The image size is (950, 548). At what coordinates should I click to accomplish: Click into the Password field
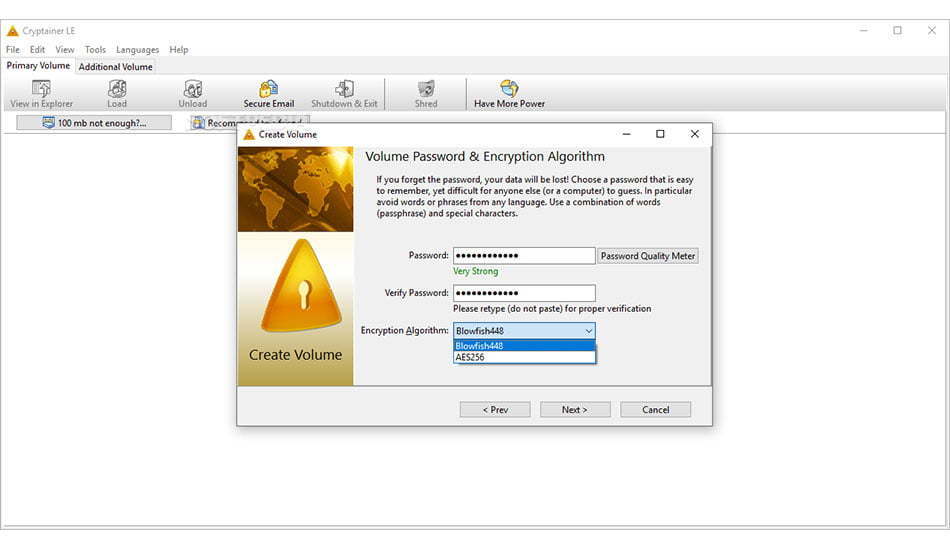point(524,256)
